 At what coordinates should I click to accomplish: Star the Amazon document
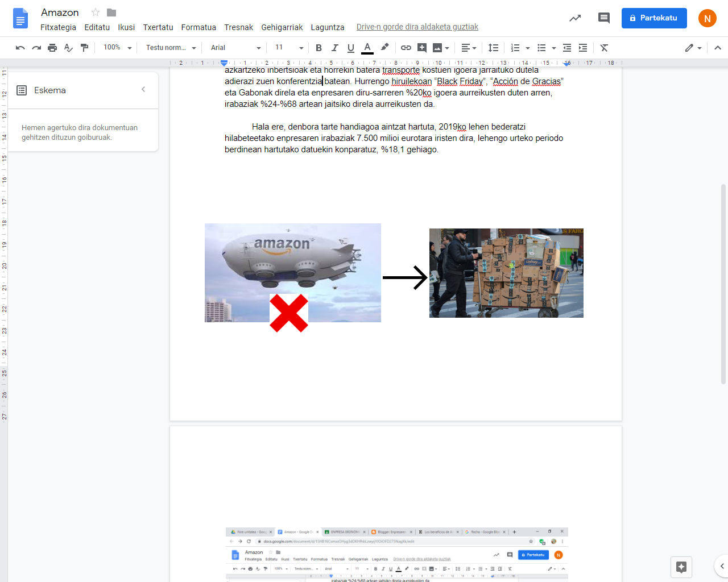[96, 13]
